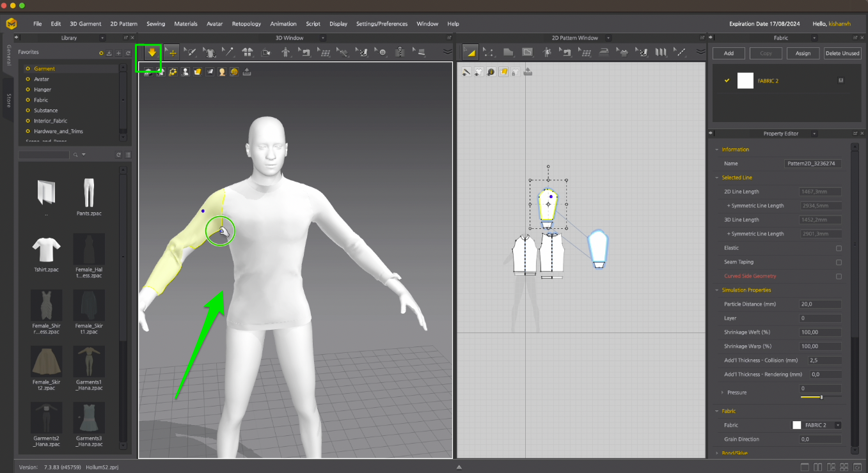This screenshot has height=473, width=868.
Task: Select the Internal Polygon tool in the 2D toolbar
Action: coord(527,52)
